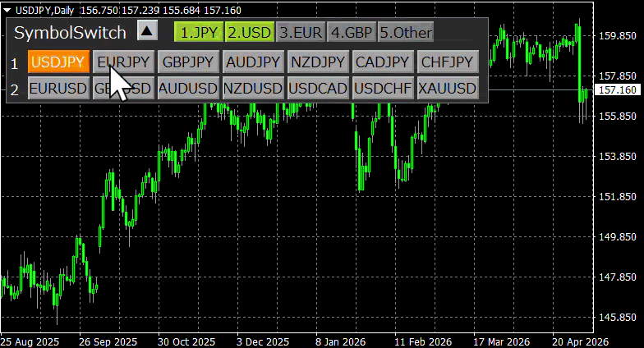Collapse the SymbolSwitch panel with the triangle button
The image size is (644, 348).
point(147,31)
